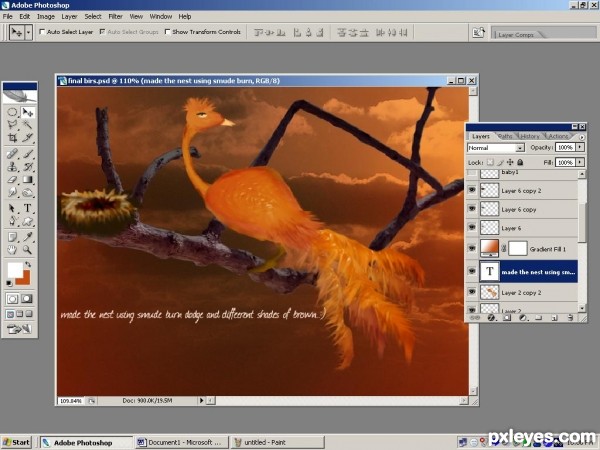Image resolution: width=600 pixels, height=450 pixels.
Task: Select the Notes tool
Action: (12, 237)
